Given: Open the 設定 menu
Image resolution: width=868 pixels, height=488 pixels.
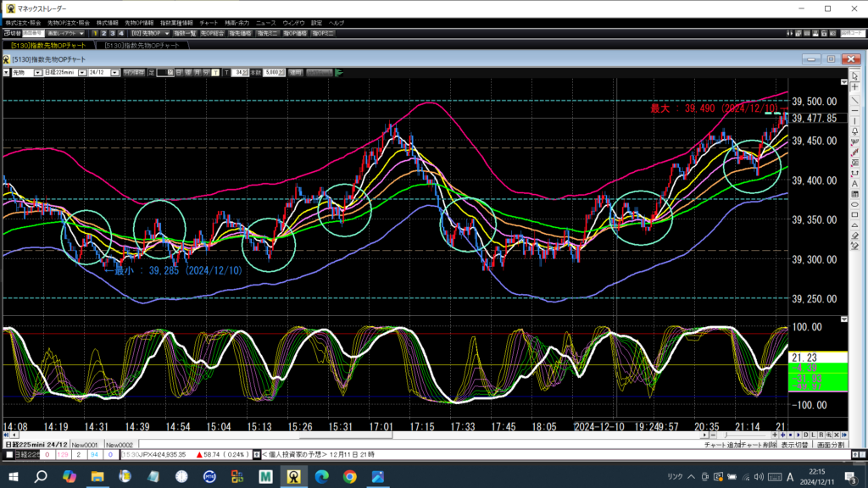Looking at the screenshot, I should tap(316, 23).
